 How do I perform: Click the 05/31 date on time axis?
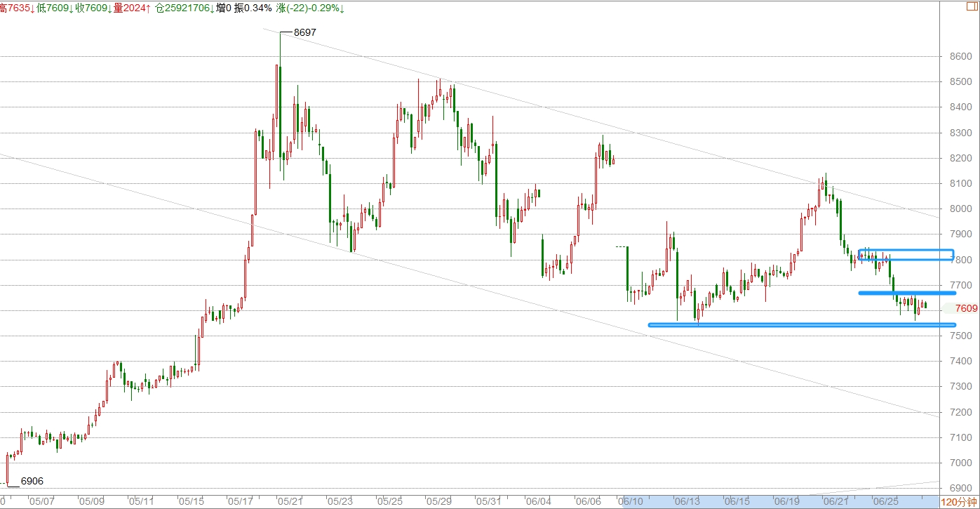click(488, 502)
